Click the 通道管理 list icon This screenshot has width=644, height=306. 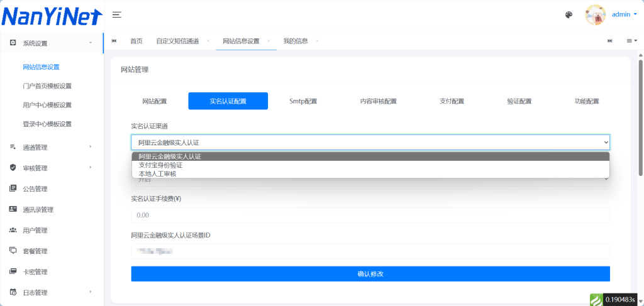pyautogui.click(x=13, y=147)
